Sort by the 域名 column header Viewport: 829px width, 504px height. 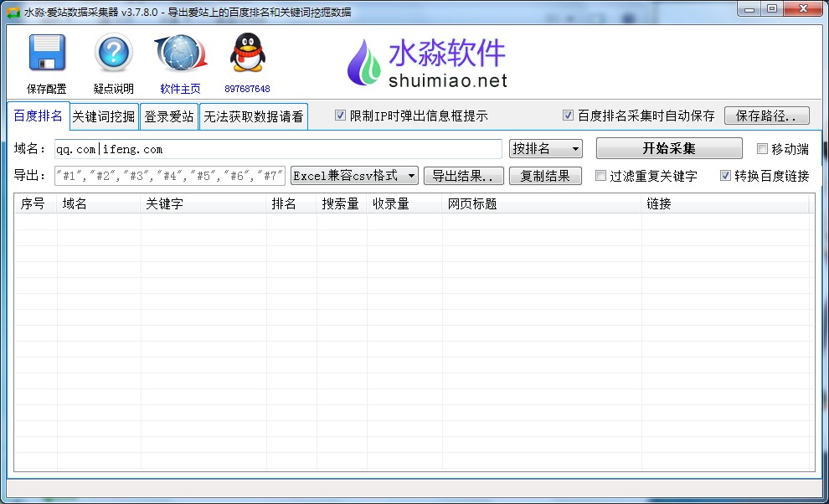(x=98, y=203)
